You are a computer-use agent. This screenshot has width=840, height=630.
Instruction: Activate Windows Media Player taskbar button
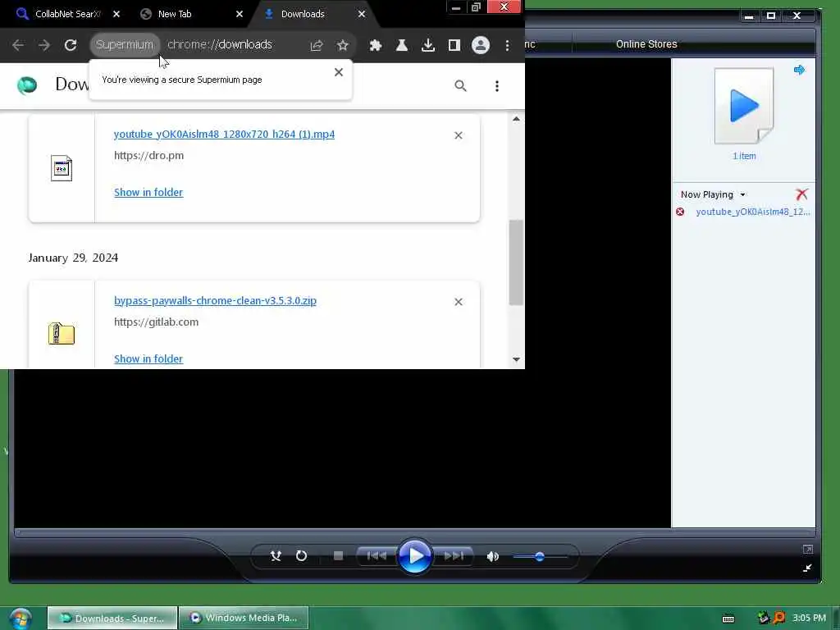pos(244,619)
